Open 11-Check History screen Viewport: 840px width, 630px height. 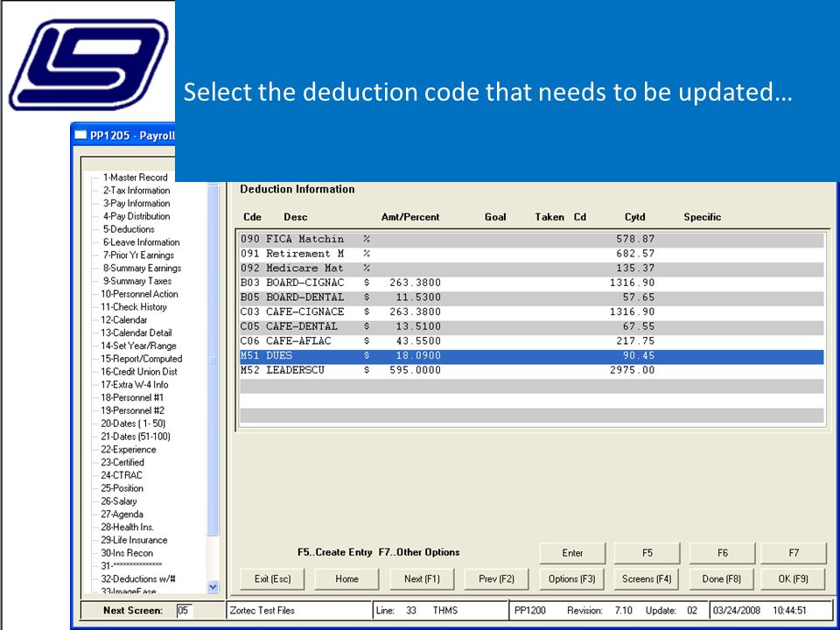[x=133, y=307]
